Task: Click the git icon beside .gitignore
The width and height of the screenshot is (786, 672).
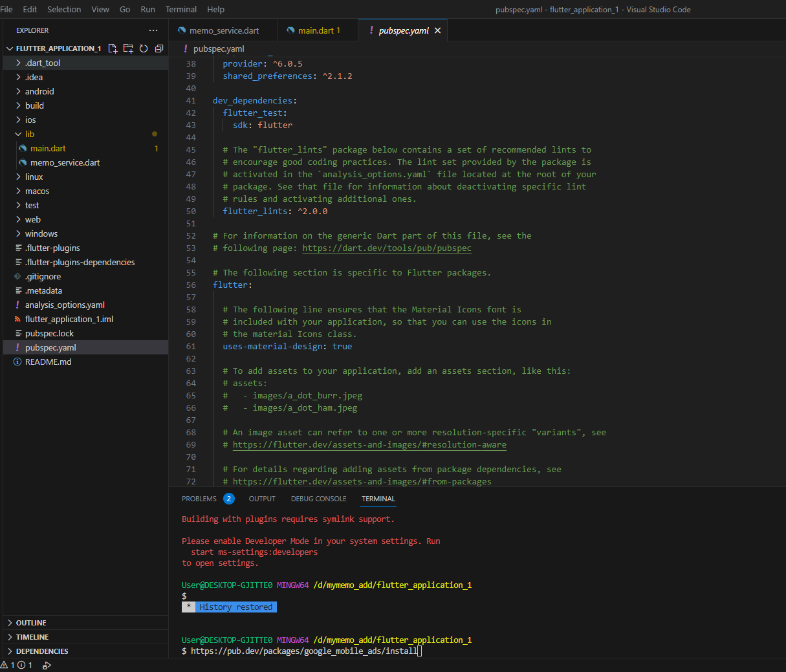Action: [x=17, y=276]
